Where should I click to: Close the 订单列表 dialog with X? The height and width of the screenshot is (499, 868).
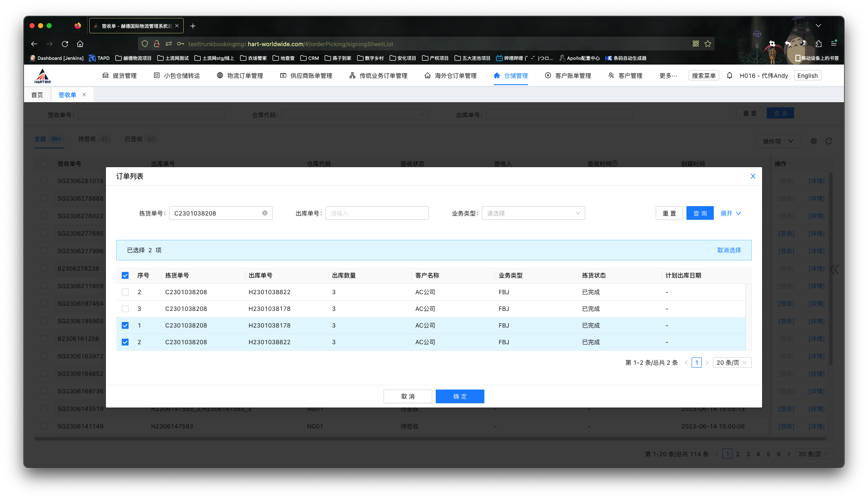click(753, 176)
